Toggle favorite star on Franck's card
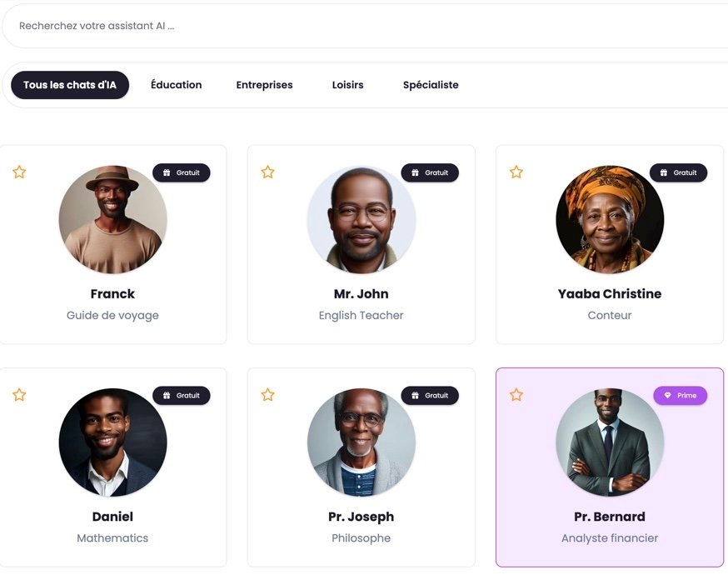This screenshot has width=728, height=585. 19,172
